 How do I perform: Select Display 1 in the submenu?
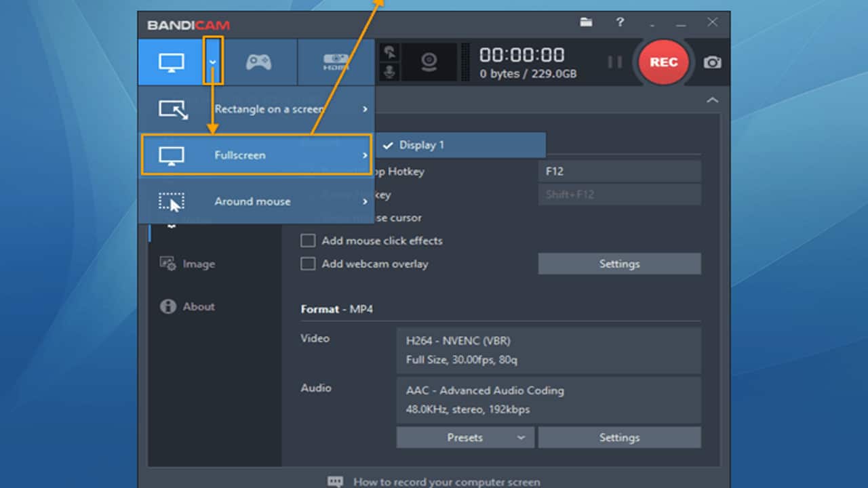pos(460,145)
